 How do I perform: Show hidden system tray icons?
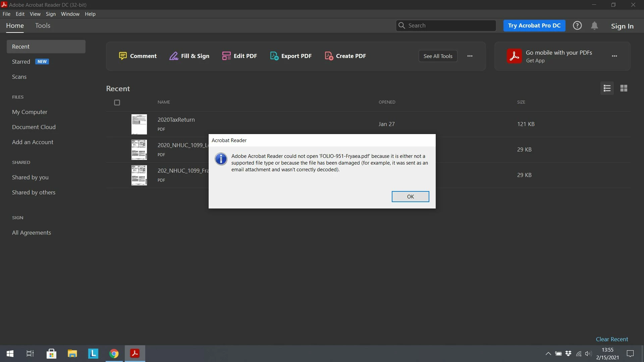548,354
